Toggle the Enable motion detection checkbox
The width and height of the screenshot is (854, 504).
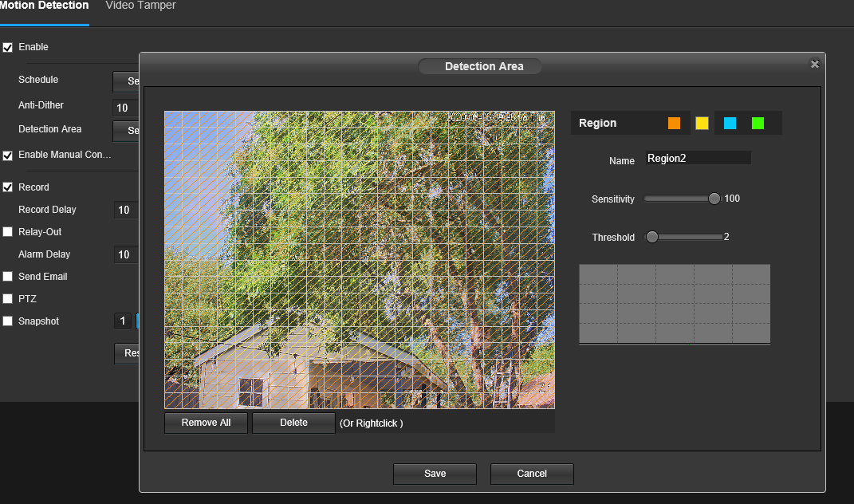tap(8, 47)
